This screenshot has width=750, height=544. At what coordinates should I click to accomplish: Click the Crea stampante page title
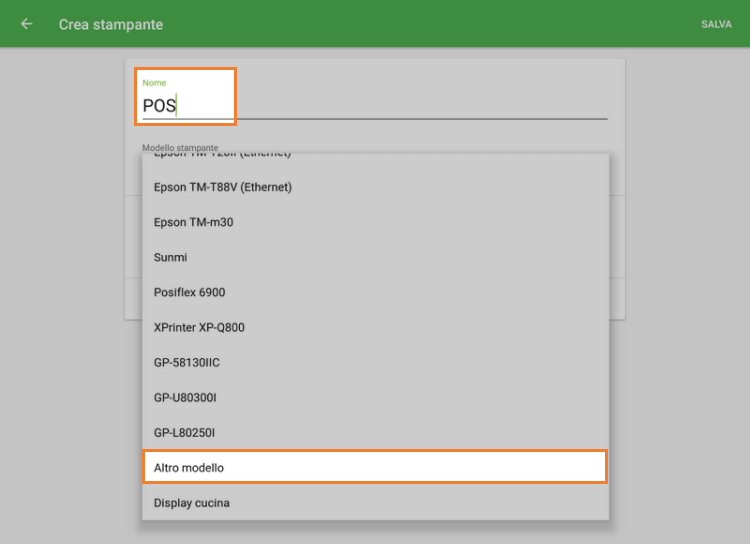tap(111, 24)
